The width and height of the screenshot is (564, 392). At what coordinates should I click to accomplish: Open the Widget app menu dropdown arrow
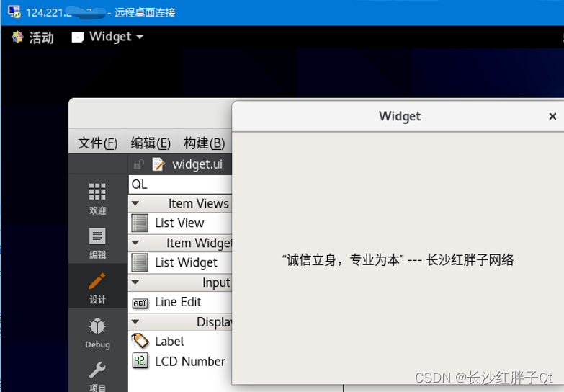pos(140,37)
